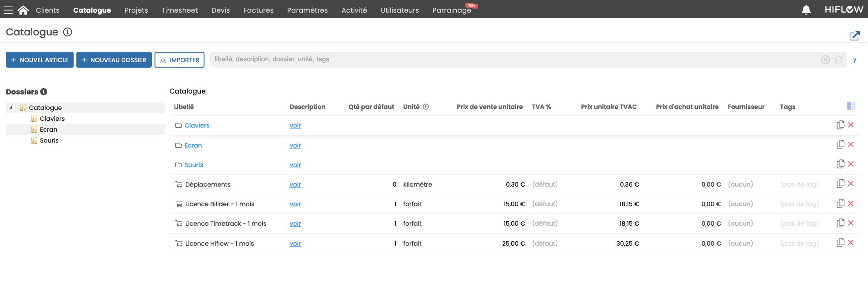
Task: Open the Factures menu
Action: 259,10
